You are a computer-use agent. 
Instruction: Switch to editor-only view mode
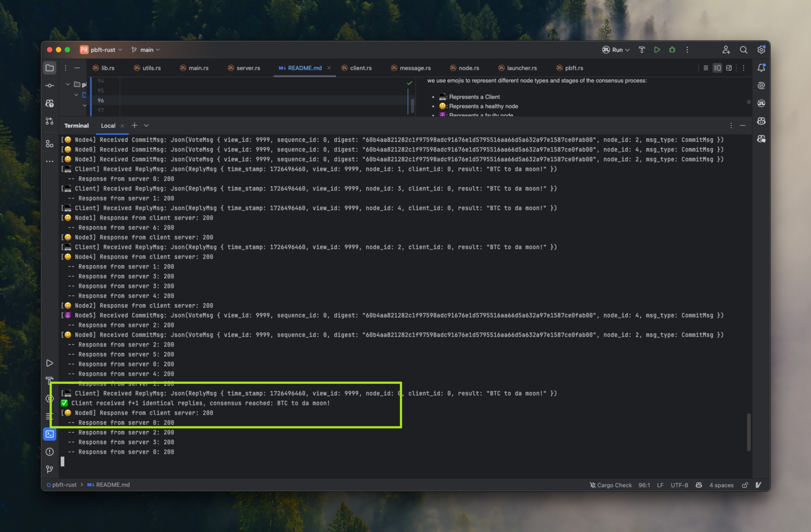(x=706, y=68)
